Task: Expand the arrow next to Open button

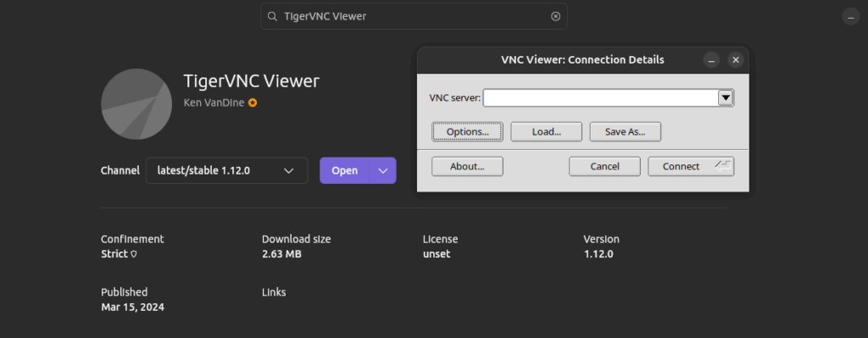Action: click(x=384, y=170)
